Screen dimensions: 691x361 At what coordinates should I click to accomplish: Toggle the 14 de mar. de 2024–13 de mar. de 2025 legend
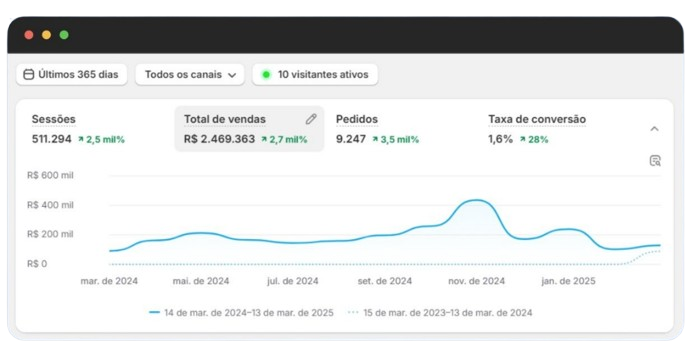pos(241,313)
